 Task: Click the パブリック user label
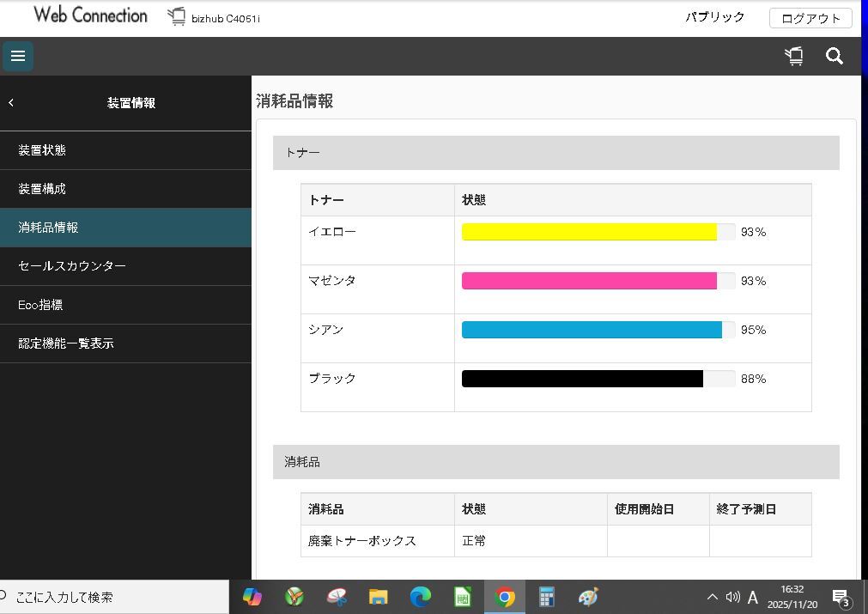(714, 17)
